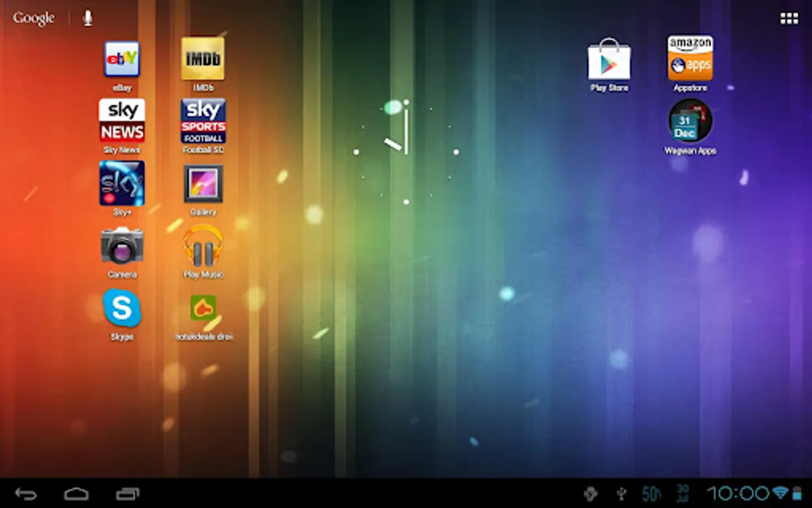Viewport: 812px width, 508px height.
Task: Open the USB connection notification icon
Action: [621, 494]
